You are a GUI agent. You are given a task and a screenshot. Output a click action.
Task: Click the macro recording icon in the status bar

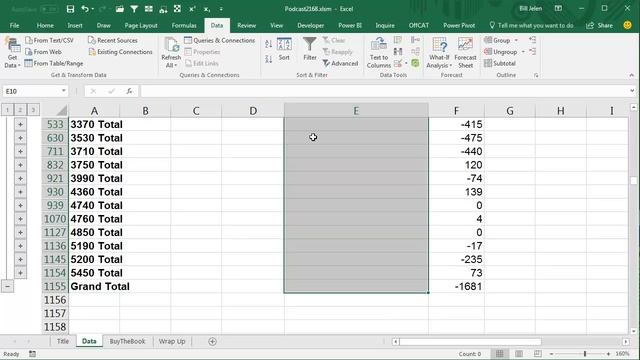point(32,353)
